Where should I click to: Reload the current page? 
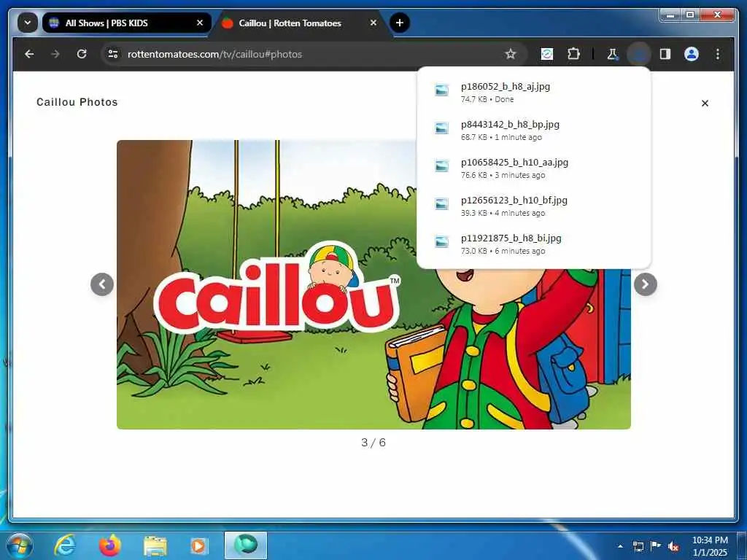pos(82,54)
